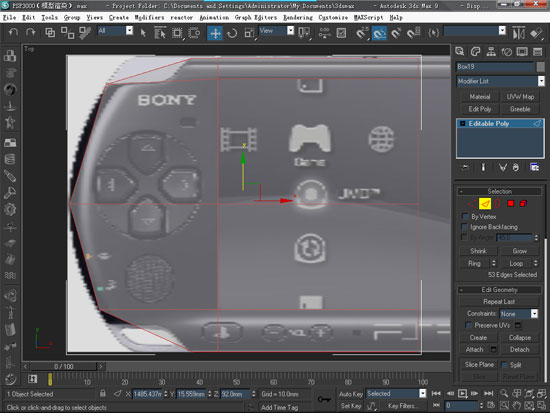Click Pin Stack icon below modifier stack

pos(465,167)
